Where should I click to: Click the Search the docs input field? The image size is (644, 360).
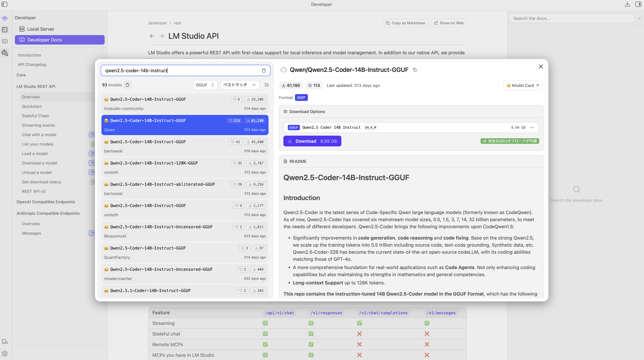[571, 19]
